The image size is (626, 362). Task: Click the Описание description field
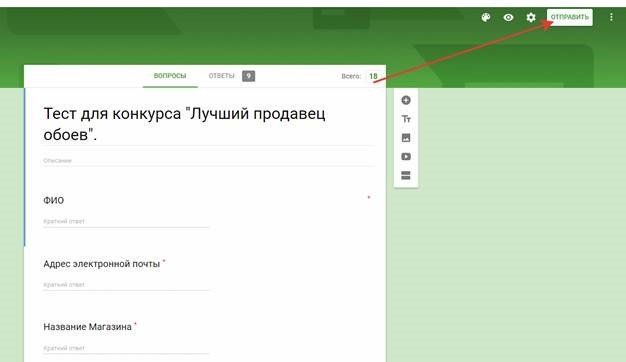point(209,160)
